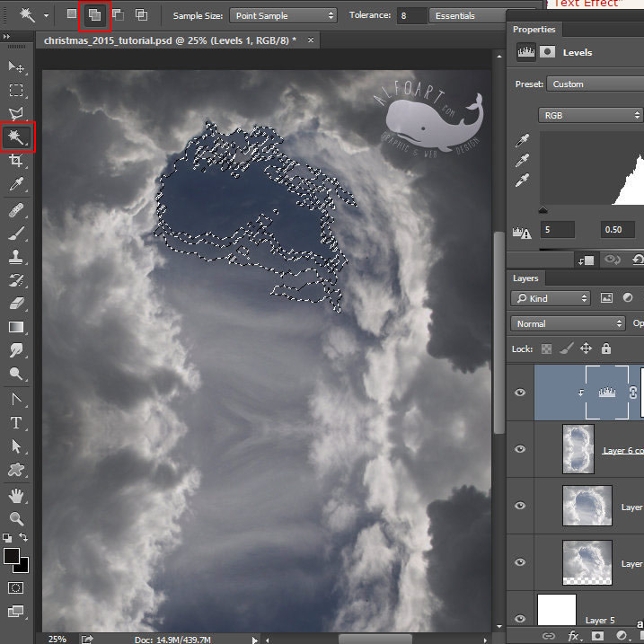This screenshot has width=644, height=644.
Task: Open the Normal blend mode dropdown
Action: click(567, 323)
